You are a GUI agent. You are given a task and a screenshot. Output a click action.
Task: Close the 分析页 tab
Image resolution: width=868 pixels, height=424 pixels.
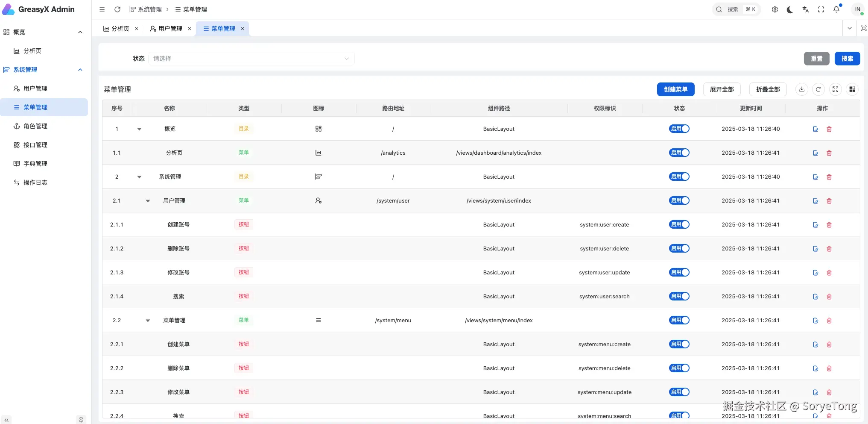137,29
